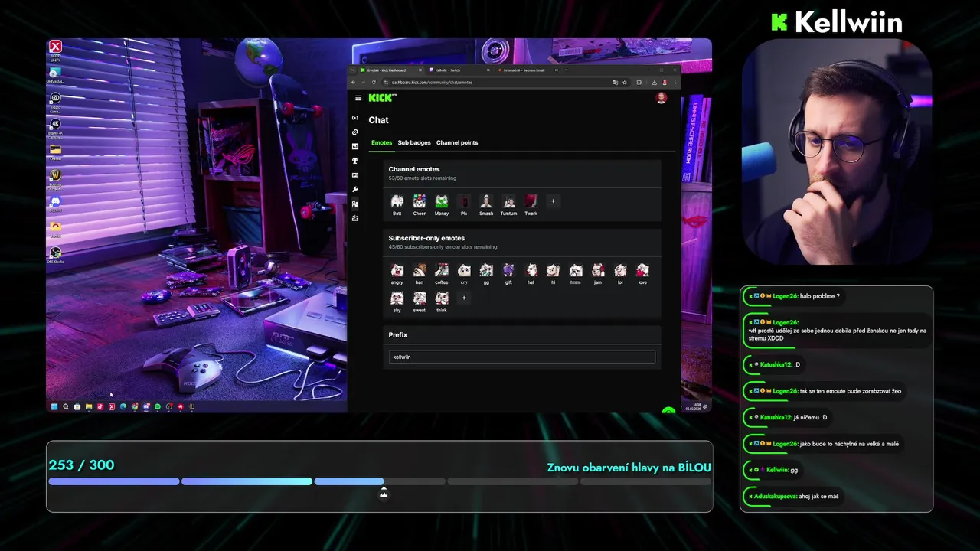Image resolution: width=980 pixels, height=551 pixels.
Task: Select the gift subscriber emote
Action: click(509, 270)
